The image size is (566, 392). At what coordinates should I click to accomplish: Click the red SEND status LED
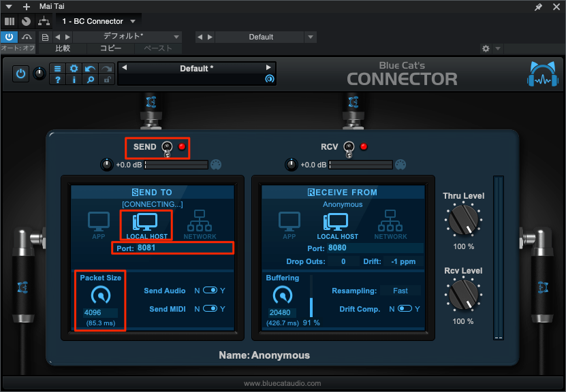click(182, 146)
